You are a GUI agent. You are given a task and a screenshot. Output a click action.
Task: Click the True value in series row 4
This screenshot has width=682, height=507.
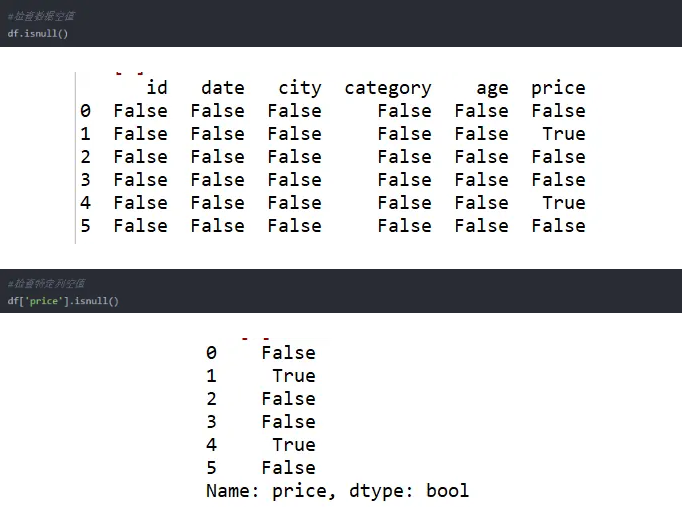[x=294, y=445]
